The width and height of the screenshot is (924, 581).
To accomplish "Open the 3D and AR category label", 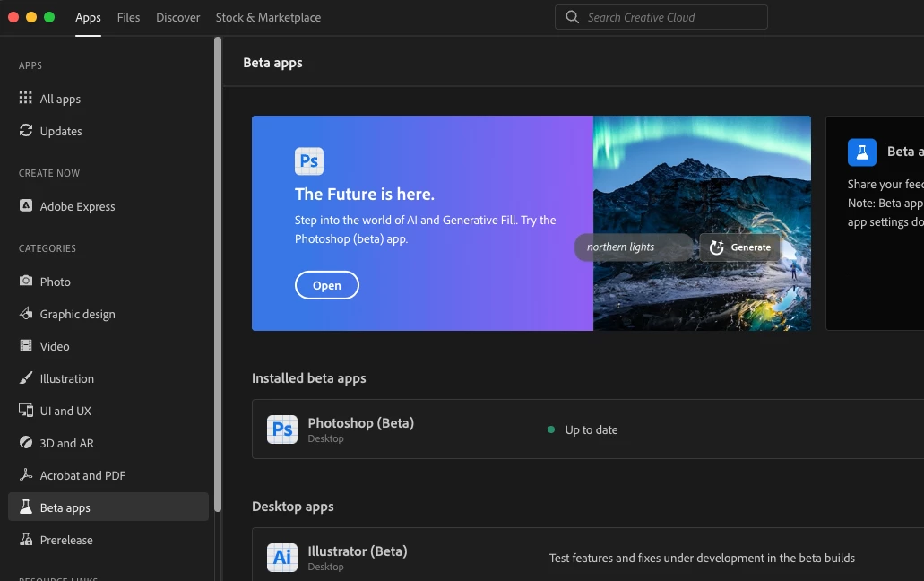I will click(66, 443).
